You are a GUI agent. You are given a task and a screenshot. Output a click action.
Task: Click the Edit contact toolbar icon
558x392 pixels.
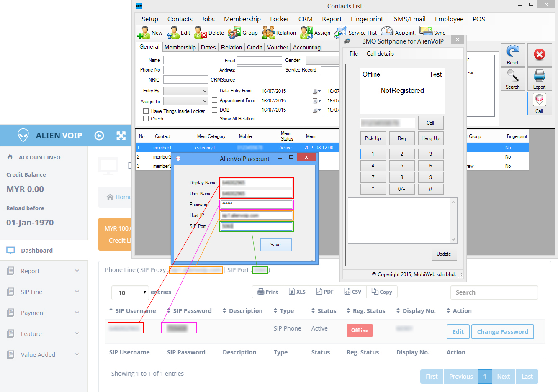point(173,33)
